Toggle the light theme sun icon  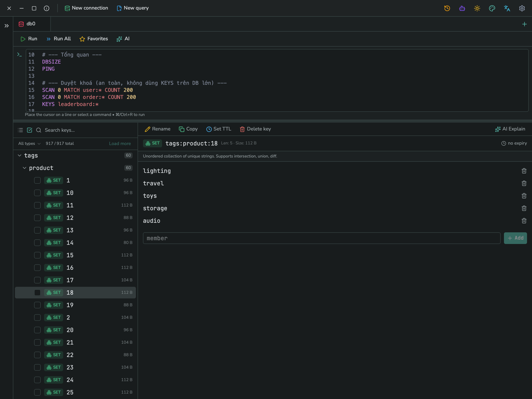coord(477,8)
